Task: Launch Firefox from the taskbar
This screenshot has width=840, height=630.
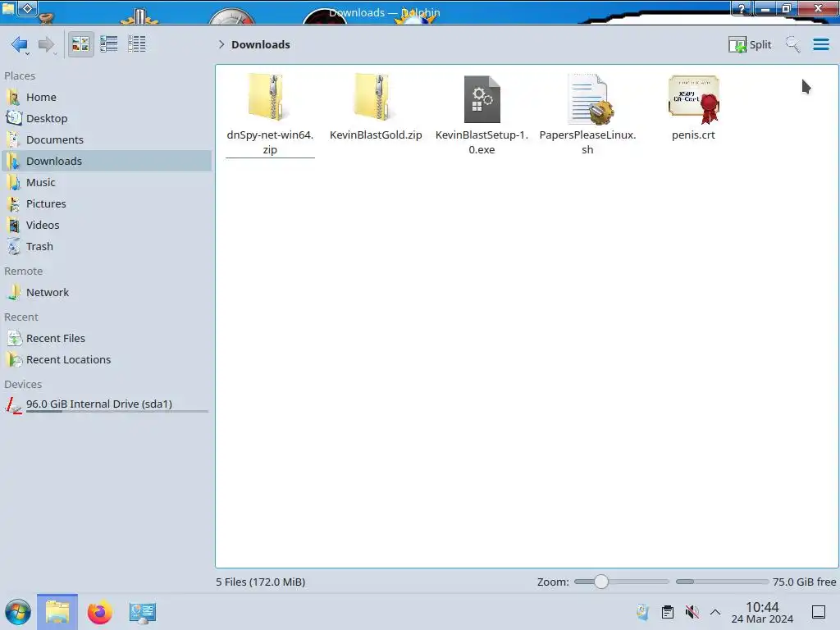Action: (x=99, y=612)
